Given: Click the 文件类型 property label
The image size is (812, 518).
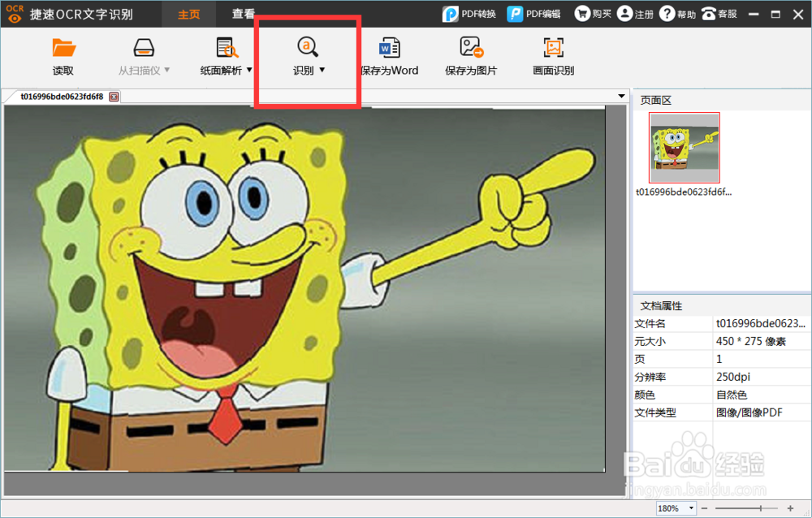Looking at the screenshot, I should click(655, 412).
